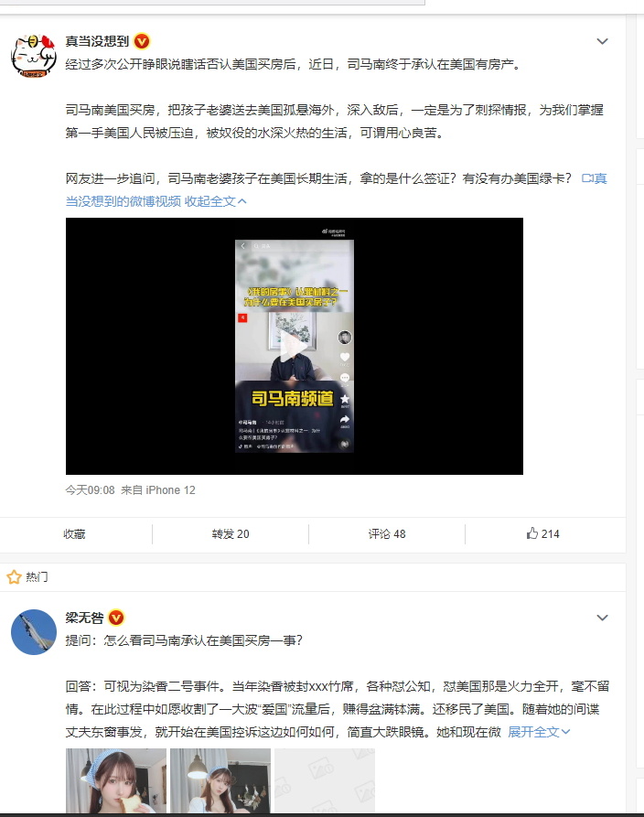Open 梁无咎 username link
The height and width of the screenshot is (817, 644).
(x=84, y=618)
